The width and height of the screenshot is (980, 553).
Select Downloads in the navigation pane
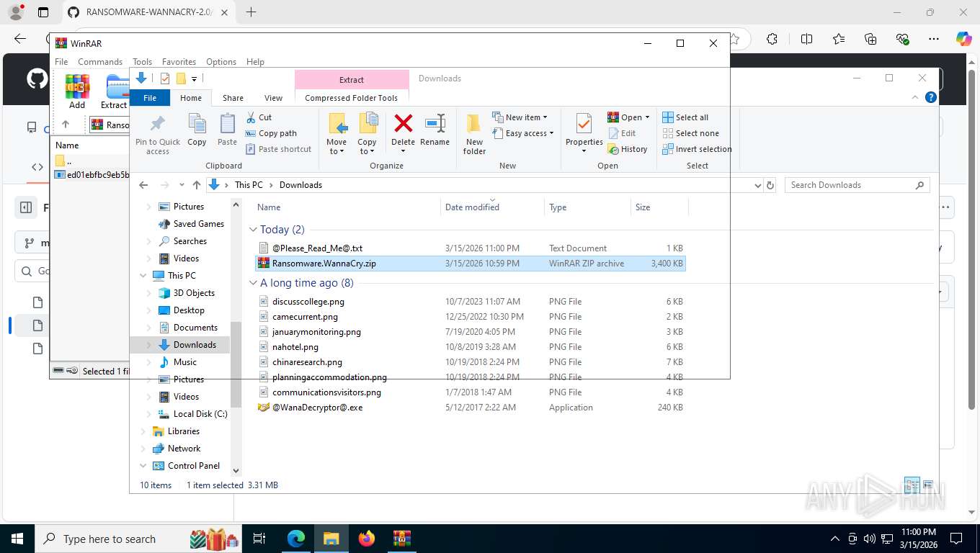[195, 345]
